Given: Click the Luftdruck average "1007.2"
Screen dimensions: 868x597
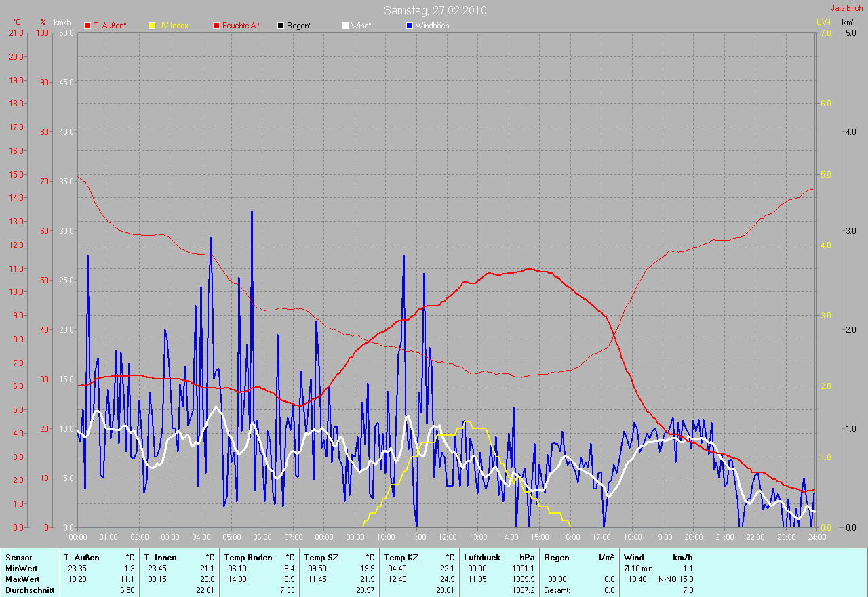Looking at the screenshot, I should 523,590.
